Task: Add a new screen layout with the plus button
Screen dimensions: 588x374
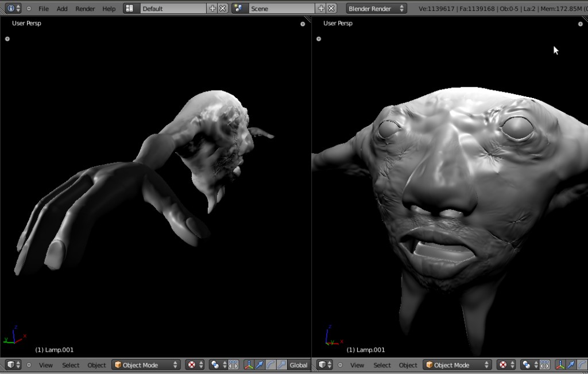Action: [211, 8]
